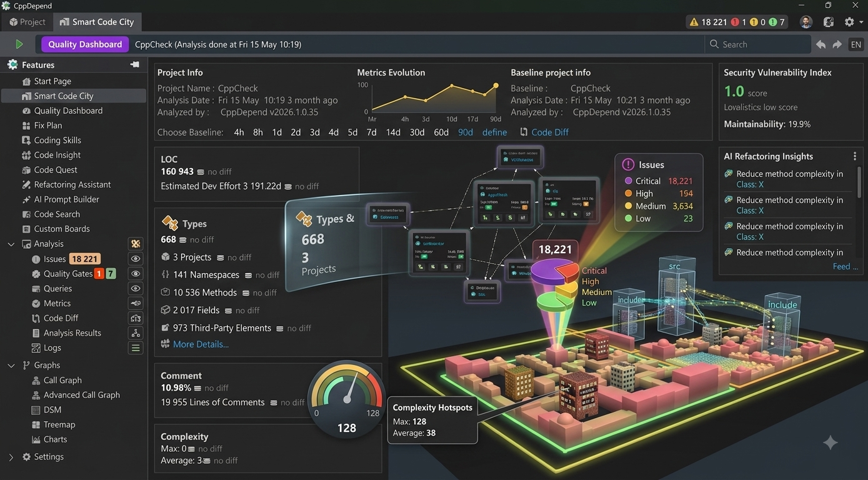The height and width of the screenshot is (480, 868).
Task: Collapse the Graphs tree section
Action: coord(11,365)
